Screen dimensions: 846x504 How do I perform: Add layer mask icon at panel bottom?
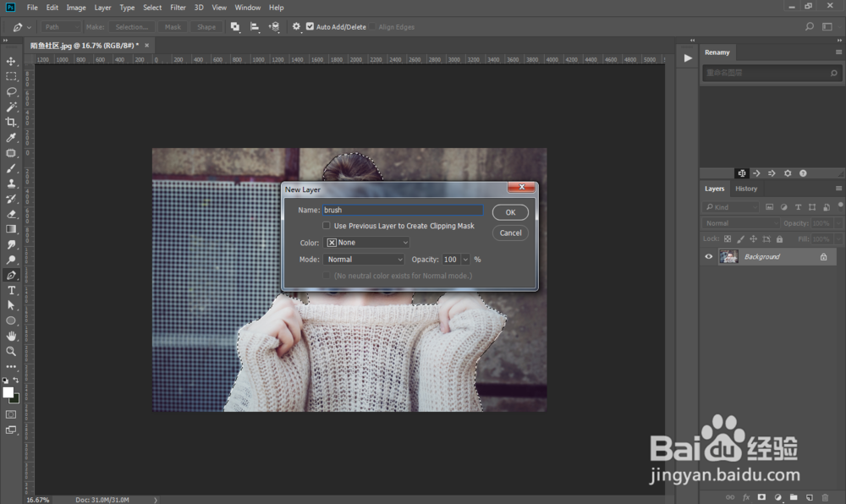tap(761, 497)
